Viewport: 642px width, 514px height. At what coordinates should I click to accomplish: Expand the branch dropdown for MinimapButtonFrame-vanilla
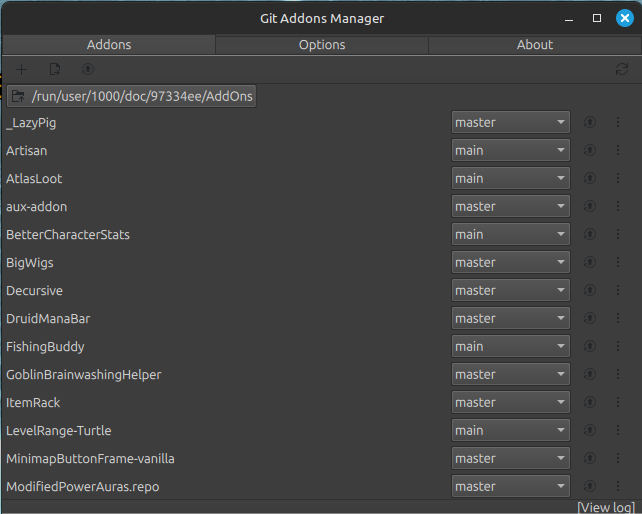click(510, 458)
